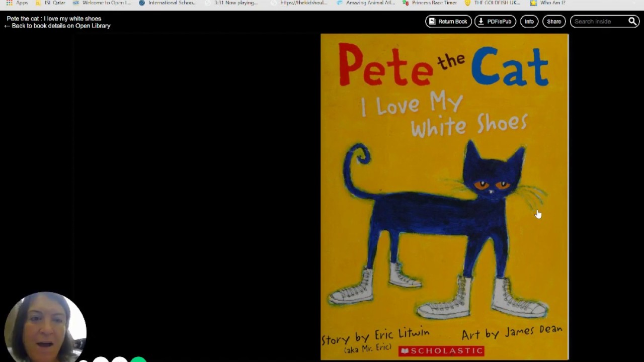Click the ISL Qatar bookmark favicon
This screenshot has width=644, height=362.
click(38, 3)
